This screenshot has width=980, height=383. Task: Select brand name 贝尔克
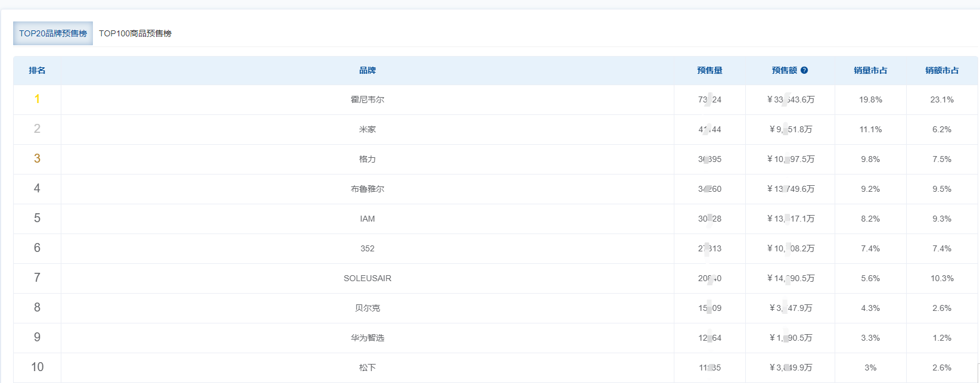[x=368, y=308]
